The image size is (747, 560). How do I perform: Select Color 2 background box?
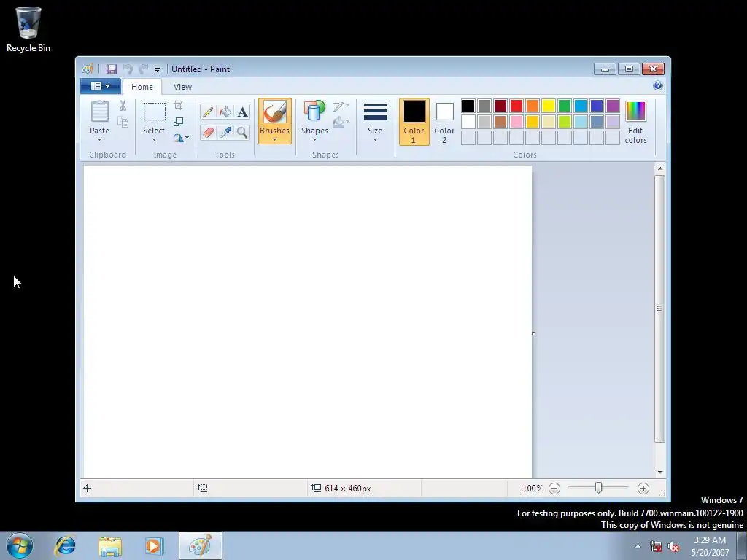444,122
